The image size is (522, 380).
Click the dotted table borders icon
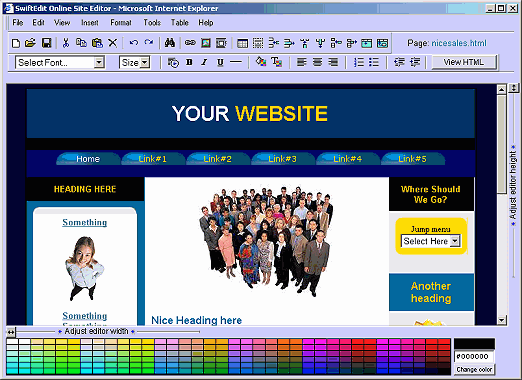pyautogui.click(x=258, y=43)
